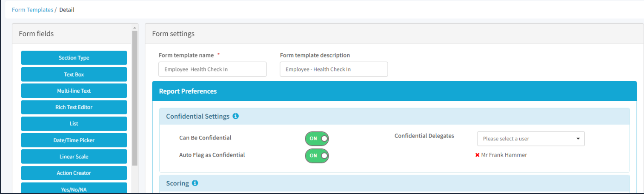Insert a Rich Text Editor field
The width and height of the screenshot is (644, 194).
[x=74, y=107]
